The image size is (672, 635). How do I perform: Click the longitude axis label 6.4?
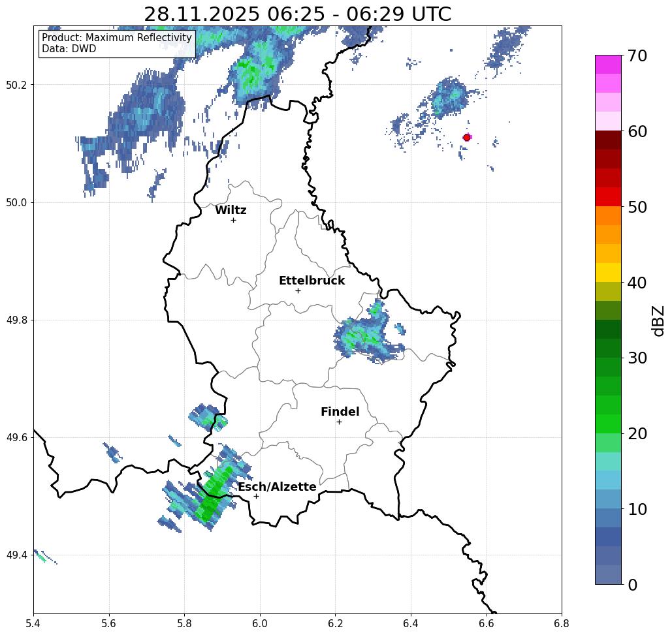coord(411,623)
